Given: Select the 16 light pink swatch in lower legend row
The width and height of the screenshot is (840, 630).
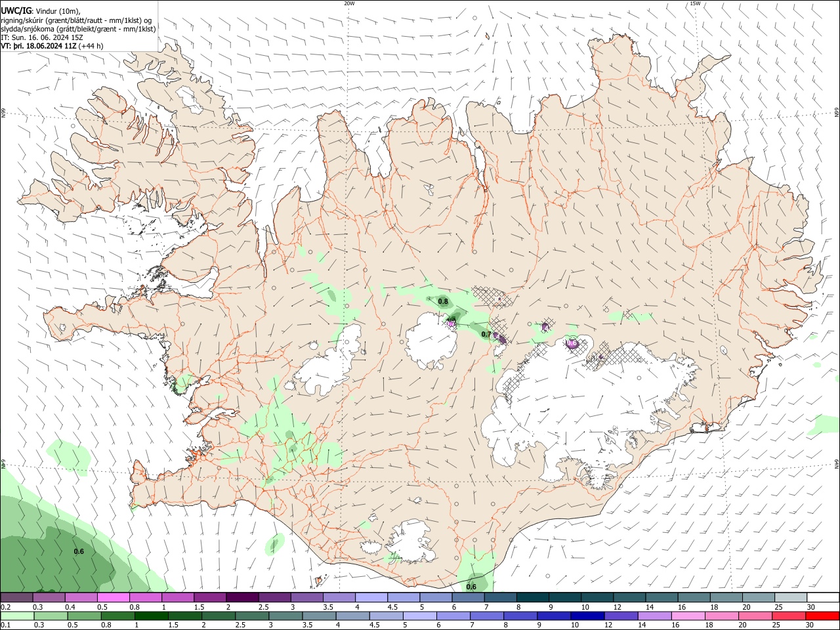Looking at the screenshot, I should (x=687, y=616).
